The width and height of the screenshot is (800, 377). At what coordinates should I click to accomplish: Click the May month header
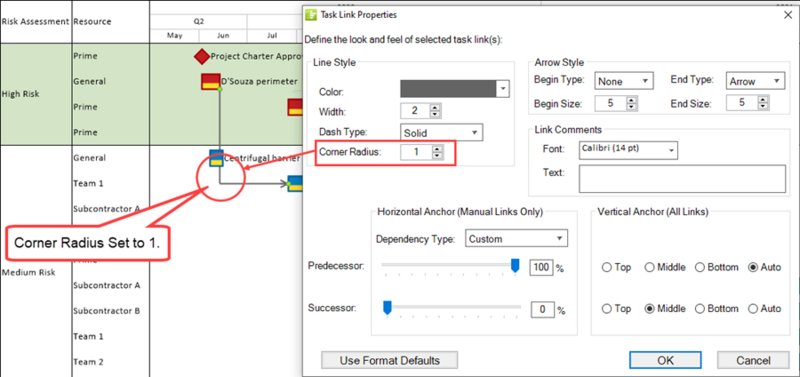[174, 36]
